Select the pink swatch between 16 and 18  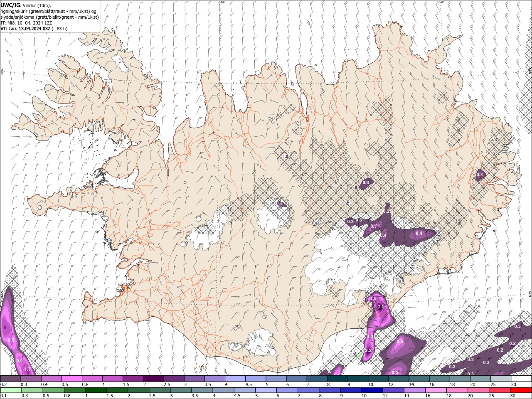(x=435, y=390)
